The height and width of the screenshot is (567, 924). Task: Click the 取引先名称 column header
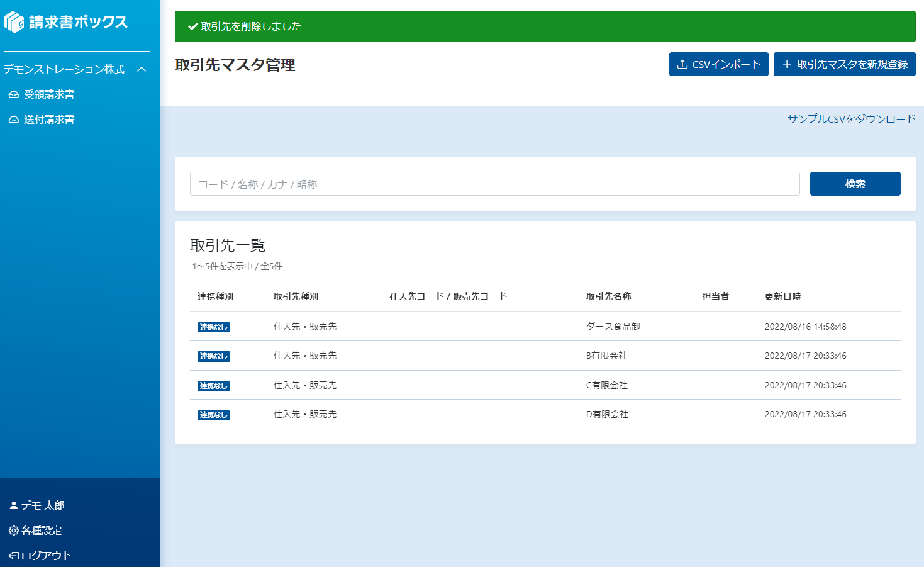(x=608, y=296)
